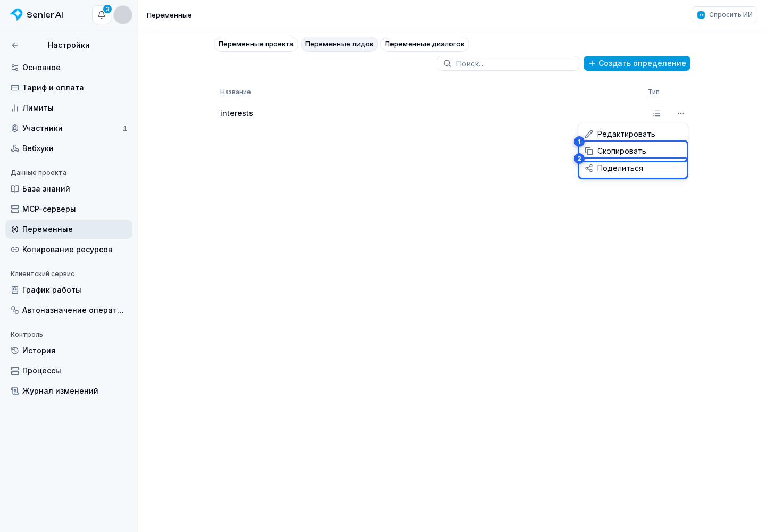The width and height of the screenshot is (766, 532).
Task: Select Переменные in the sidebar
Action: [x=69, y=229]
